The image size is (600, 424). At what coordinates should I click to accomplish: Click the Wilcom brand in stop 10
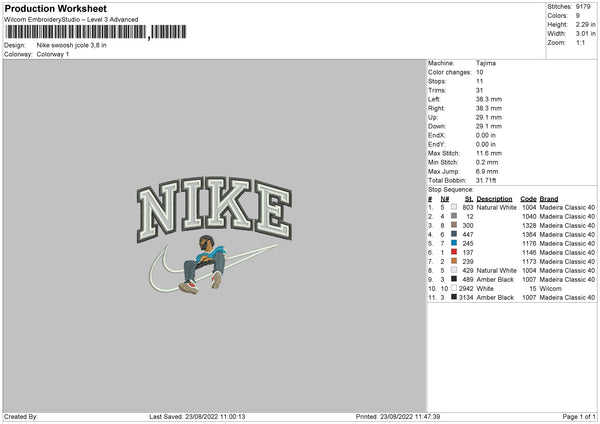[x=550, y=289]
